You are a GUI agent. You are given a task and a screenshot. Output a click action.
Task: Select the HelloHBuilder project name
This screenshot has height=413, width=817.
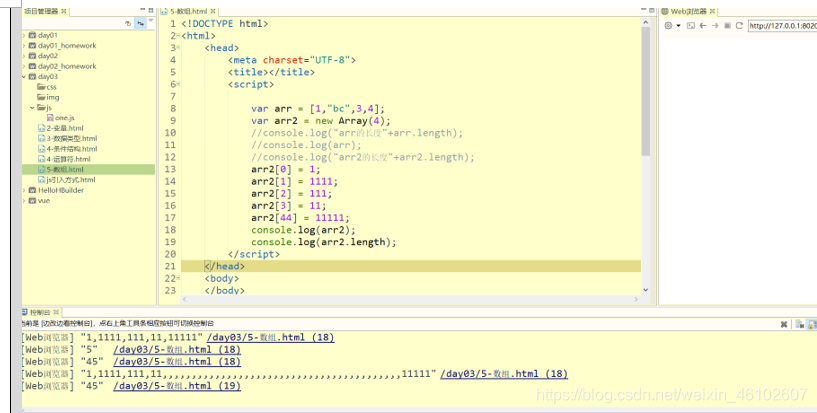point(60,190)
